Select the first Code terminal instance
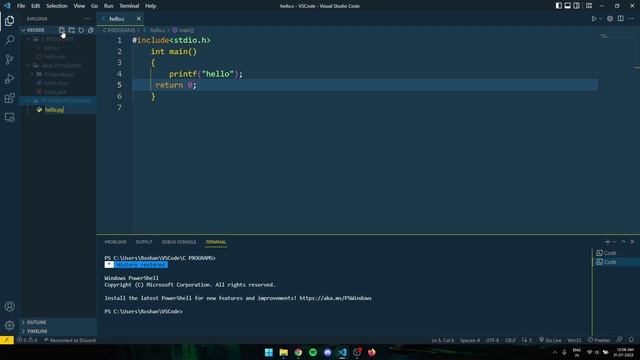640x360 pixels. pyautogui.click(x=616, y=253)
